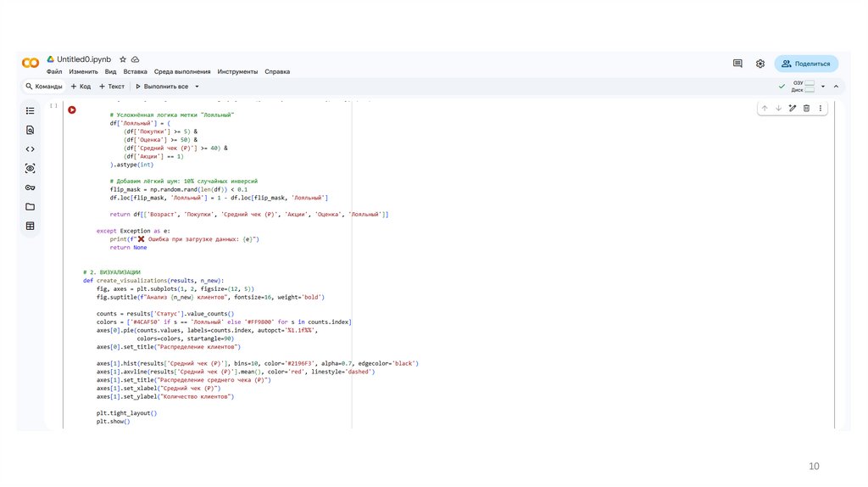Viewport: 868px width, 487px height.
Task: Delete the current cell with trash icon
Action: 806,109
